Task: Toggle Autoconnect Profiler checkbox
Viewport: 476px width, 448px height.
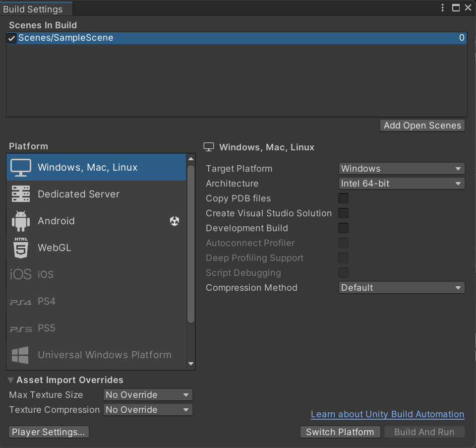Action: (x=343, y=243)
